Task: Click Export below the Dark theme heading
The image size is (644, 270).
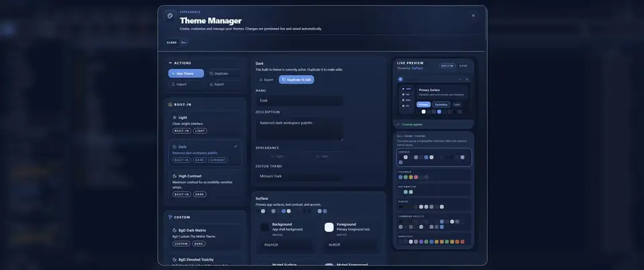Action: tap(266, 80)
